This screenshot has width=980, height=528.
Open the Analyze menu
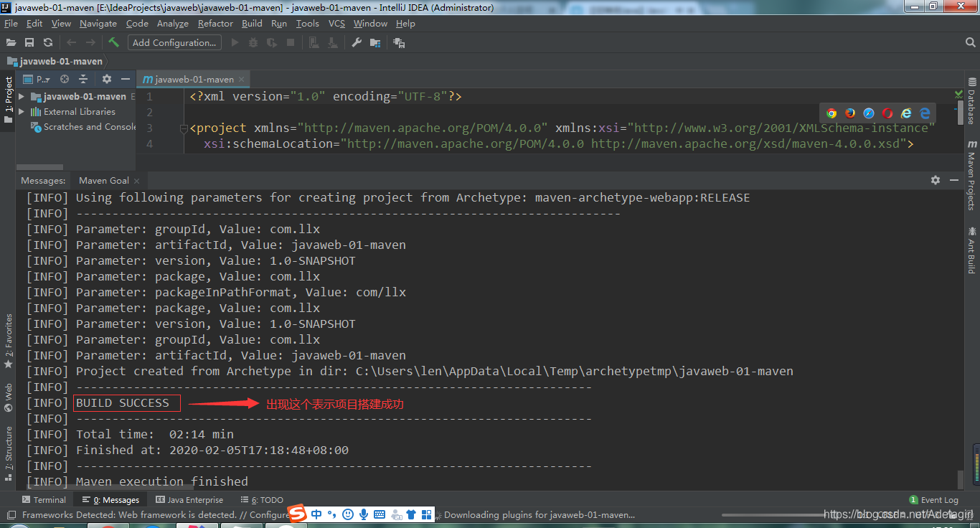pos(173,23)
